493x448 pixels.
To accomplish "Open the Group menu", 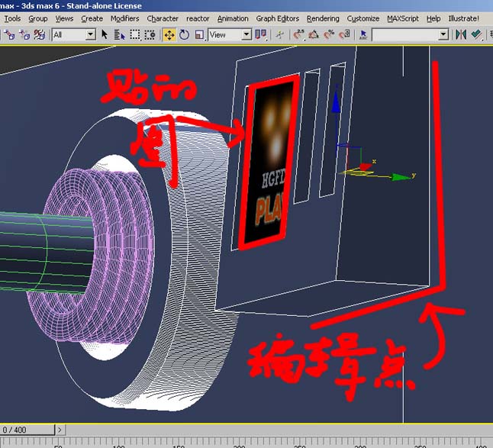I will pyautogui.click(x=37, y=18).
